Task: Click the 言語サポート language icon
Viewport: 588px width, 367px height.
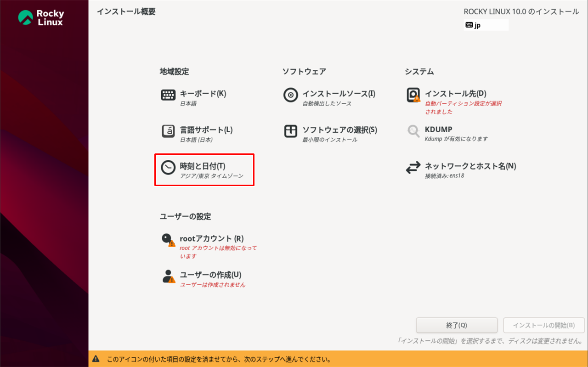Action: tap(168, 131)
